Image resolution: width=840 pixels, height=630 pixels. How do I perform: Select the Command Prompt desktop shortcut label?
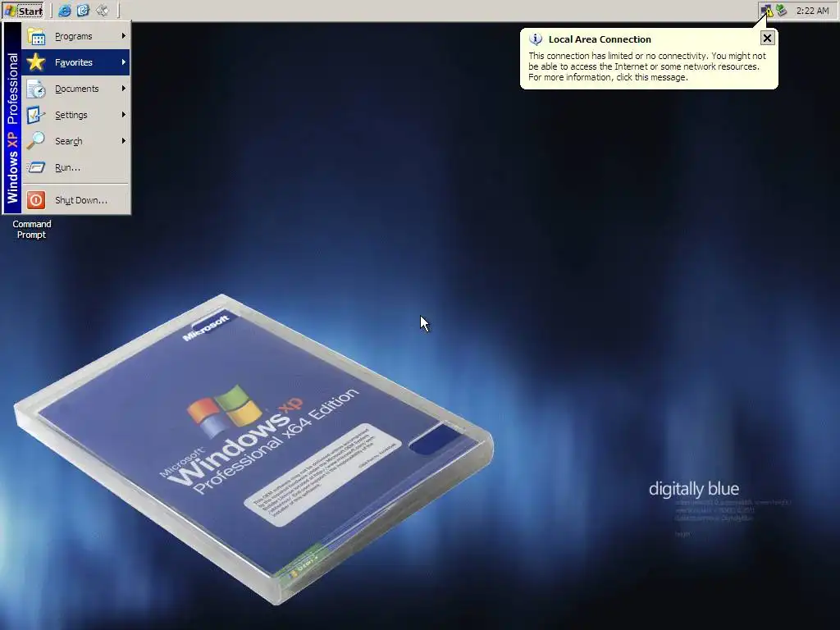[32, 230]
